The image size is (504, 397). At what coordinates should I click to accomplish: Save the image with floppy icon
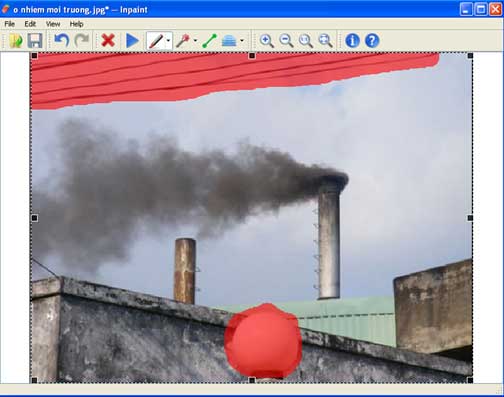click(x=35, y=41)
